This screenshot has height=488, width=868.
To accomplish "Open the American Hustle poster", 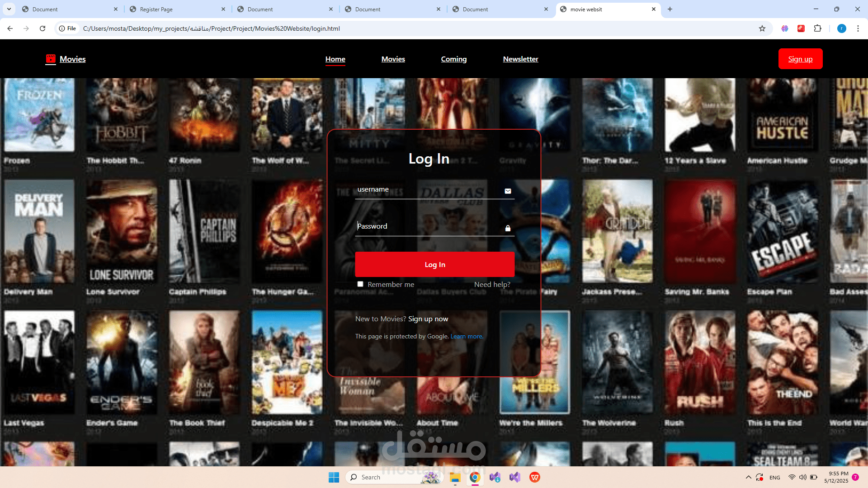I will [783, 115].
